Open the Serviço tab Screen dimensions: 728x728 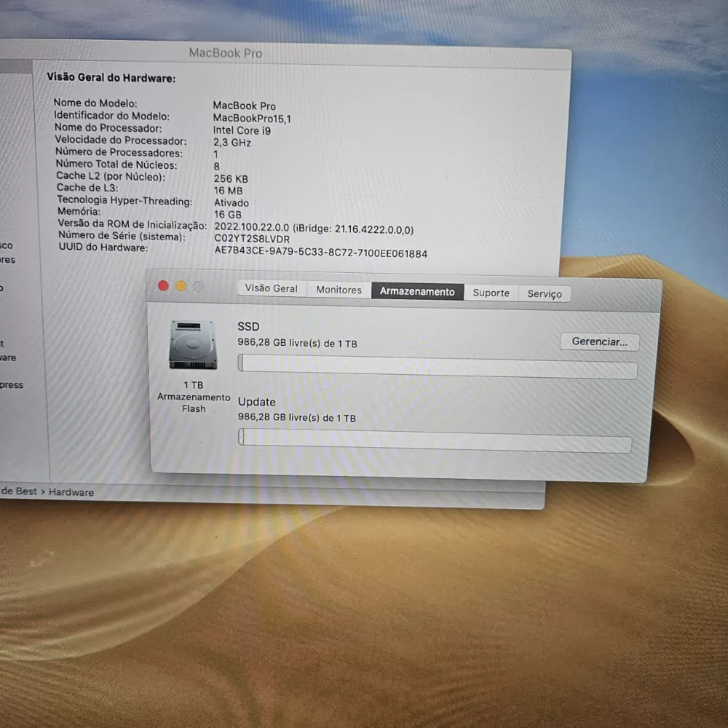click(544, 294)
